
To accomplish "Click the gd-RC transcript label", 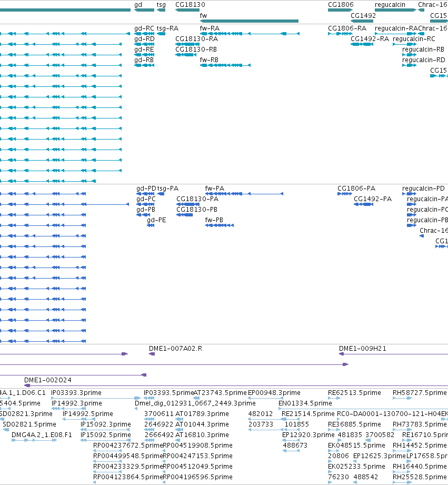I will tap(144, 28).
